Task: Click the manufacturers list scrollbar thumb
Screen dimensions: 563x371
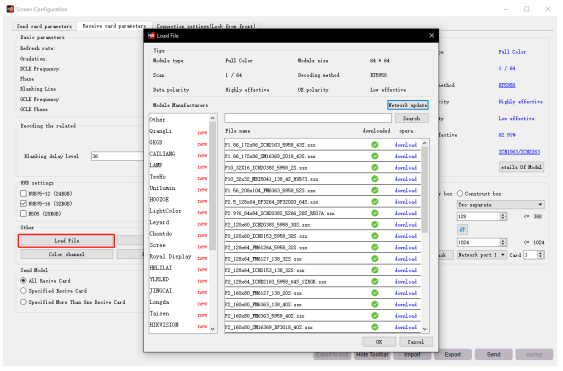Action: pyautogui.click(x=213, y=186)
